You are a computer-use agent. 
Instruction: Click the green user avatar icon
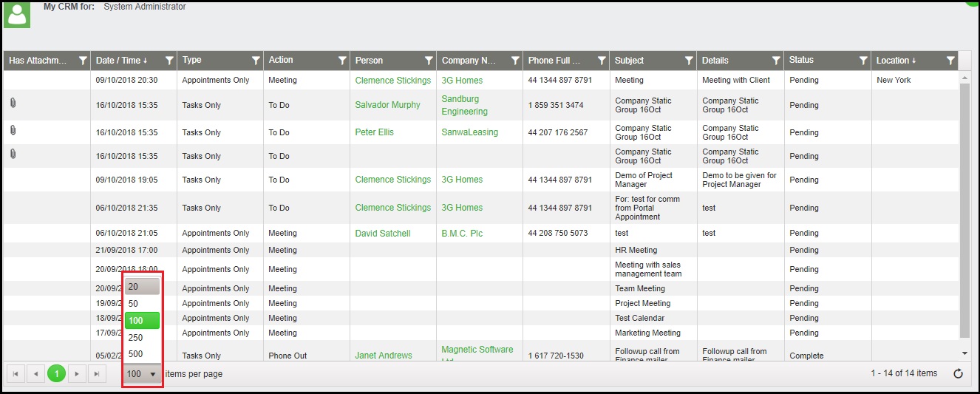pyautogui.click(x=17, y=13)
